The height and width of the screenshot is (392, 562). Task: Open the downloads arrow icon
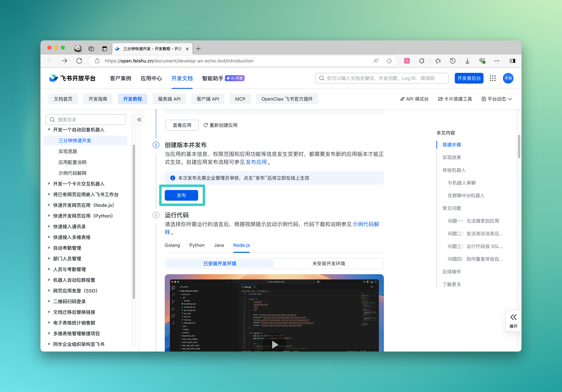467,61
